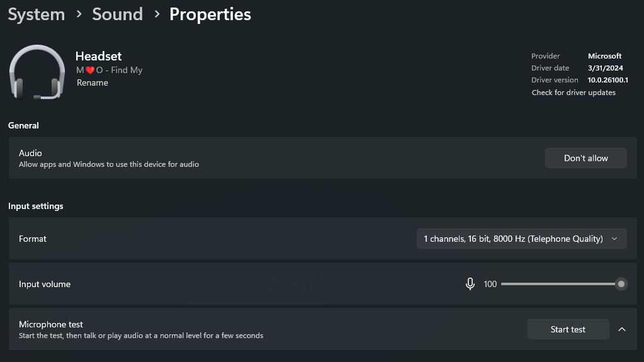
Task: Click the Format dropdown's down arrow
Action: [614, 239]
